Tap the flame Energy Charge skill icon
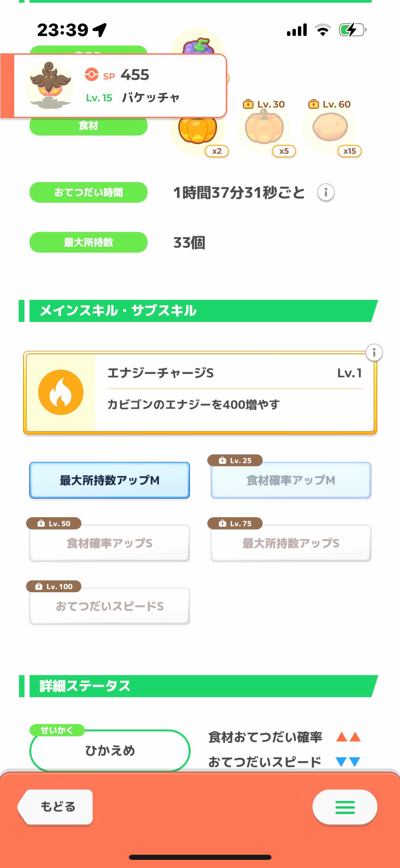 pos(61,392)
